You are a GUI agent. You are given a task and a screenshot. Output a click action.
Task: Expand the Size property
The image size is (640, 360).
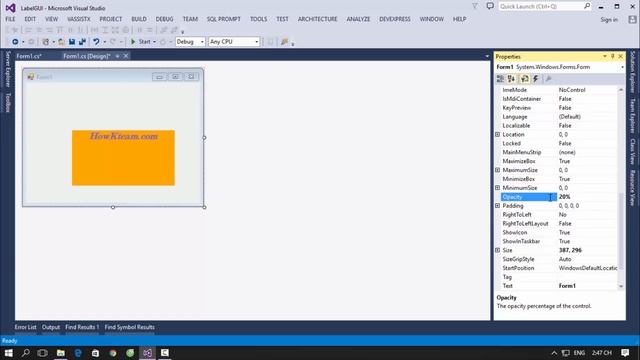click(498, 250)
